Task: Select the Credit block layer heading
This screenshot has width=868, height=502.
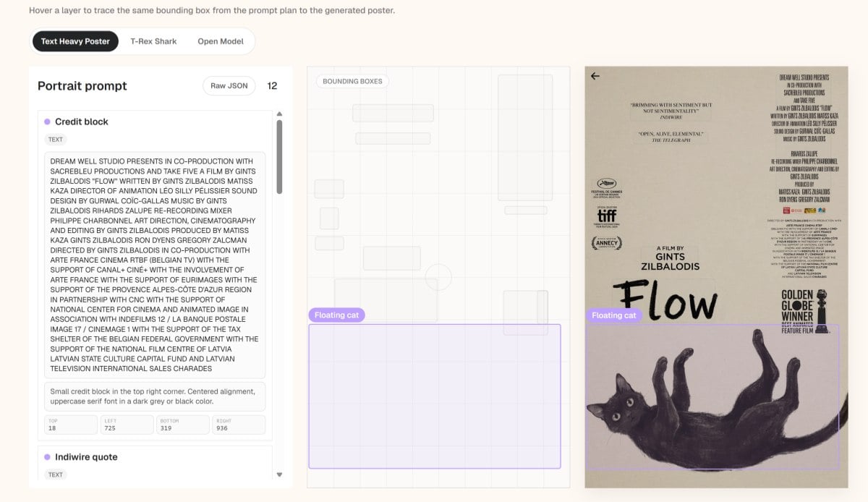Action: coord(82,122)
